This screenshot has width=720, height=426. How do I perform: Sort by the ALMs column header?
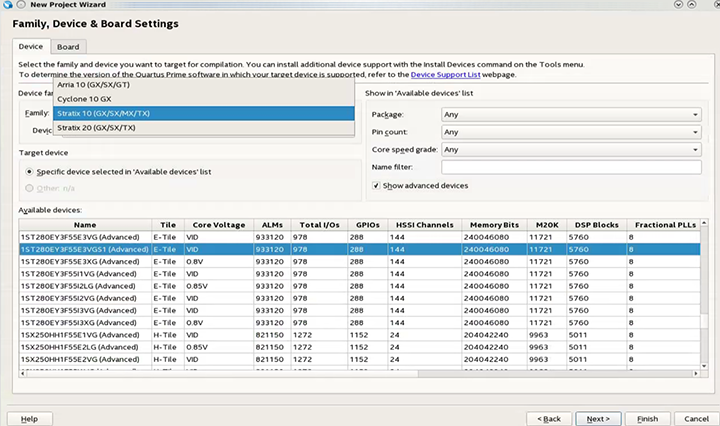click(272, 225)
